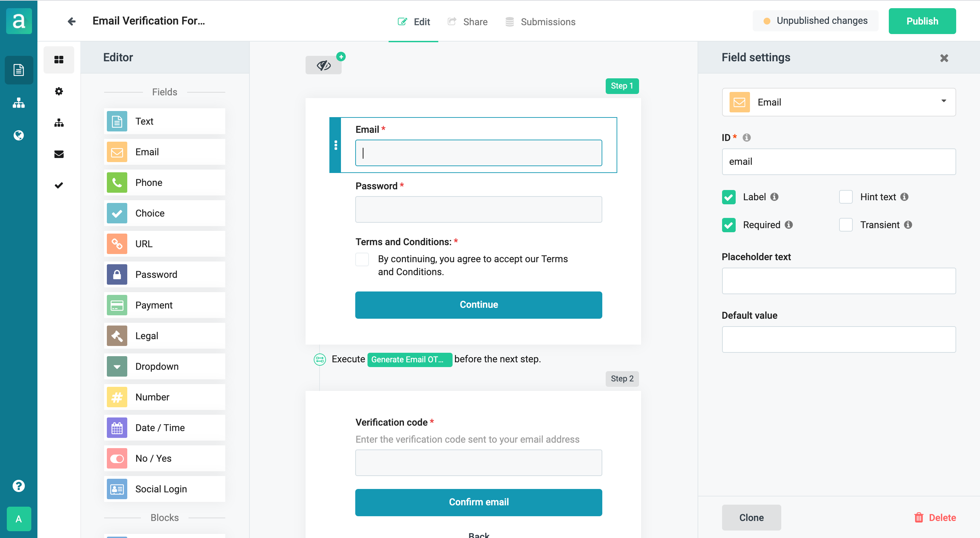Click the Unpublished changes status indicator
This screenshot has width=980, height=538.
(x=815, y=21)
